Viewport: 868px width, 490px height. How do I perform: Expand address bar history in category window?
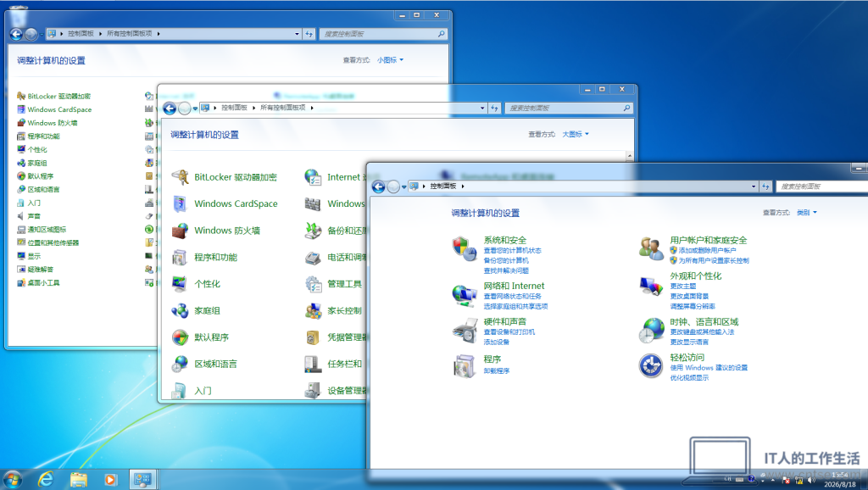[x=754, y=187]
